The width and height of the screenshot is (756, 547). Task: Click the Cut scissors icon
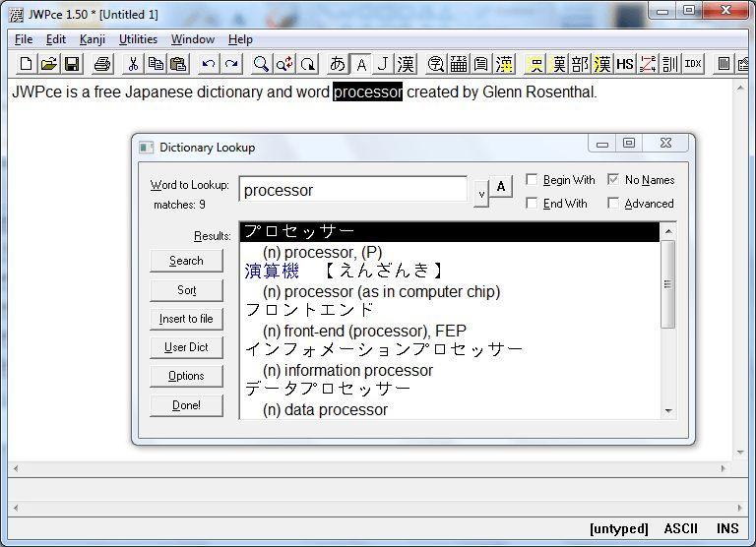pyautogui.click(x=132, y=65)
